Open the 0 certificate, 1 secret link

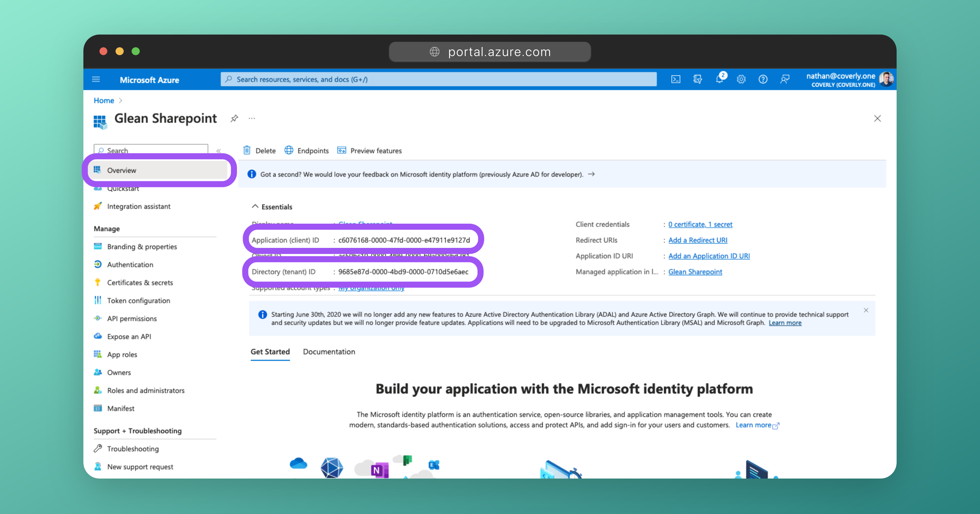coord(700,224)
